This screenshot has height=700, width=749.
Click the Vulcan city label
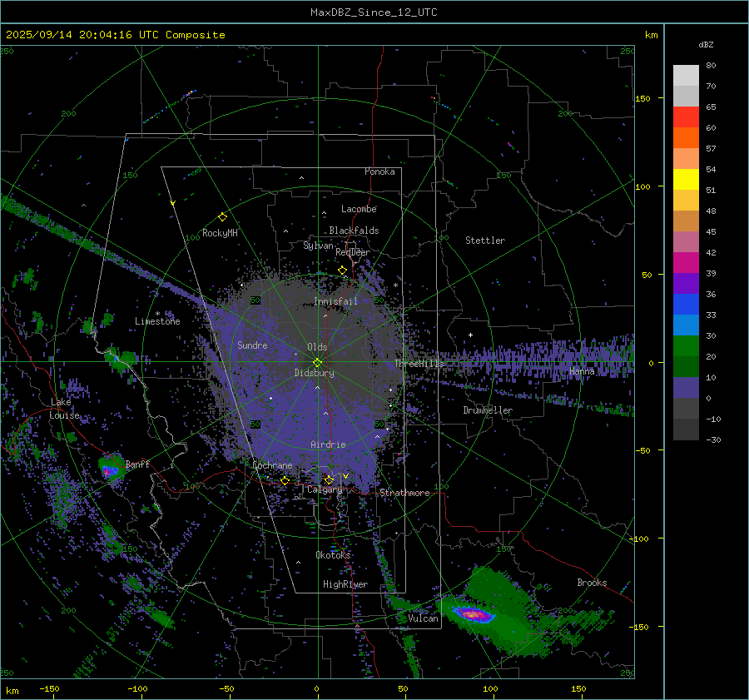point(423,618)
